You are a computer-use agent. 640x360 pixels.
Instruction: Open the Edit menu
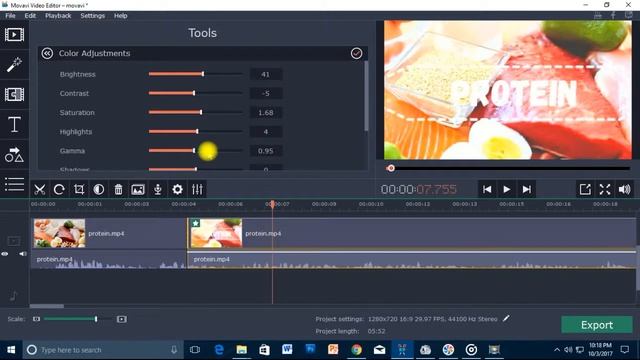click(30, 16)
